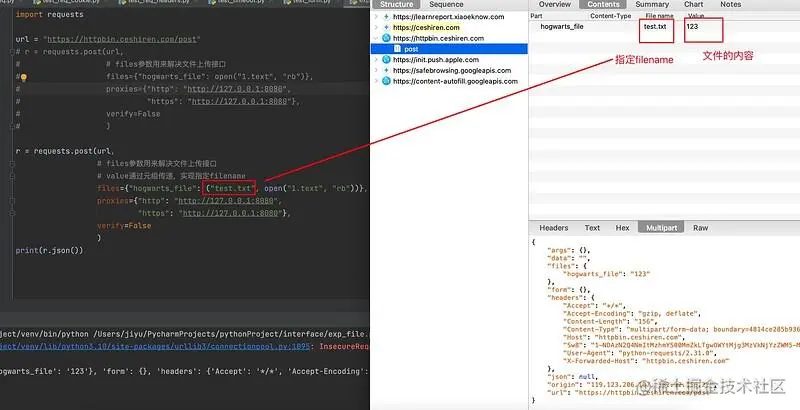The height and width of the screenshot is (410, 800).
Task: Open the Overview tab
Action: pyautogui.click(x=555, y=4)
